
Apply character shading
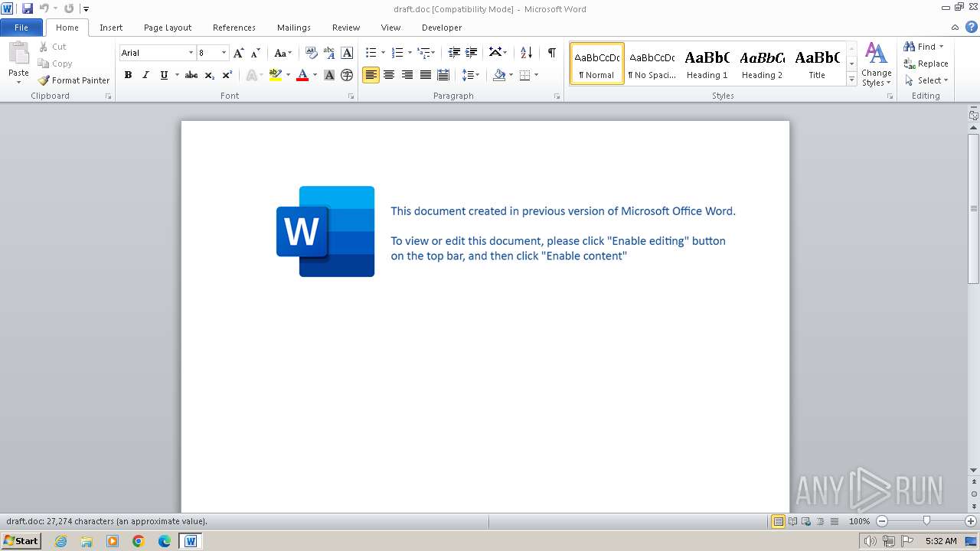(x=329, y=75)
